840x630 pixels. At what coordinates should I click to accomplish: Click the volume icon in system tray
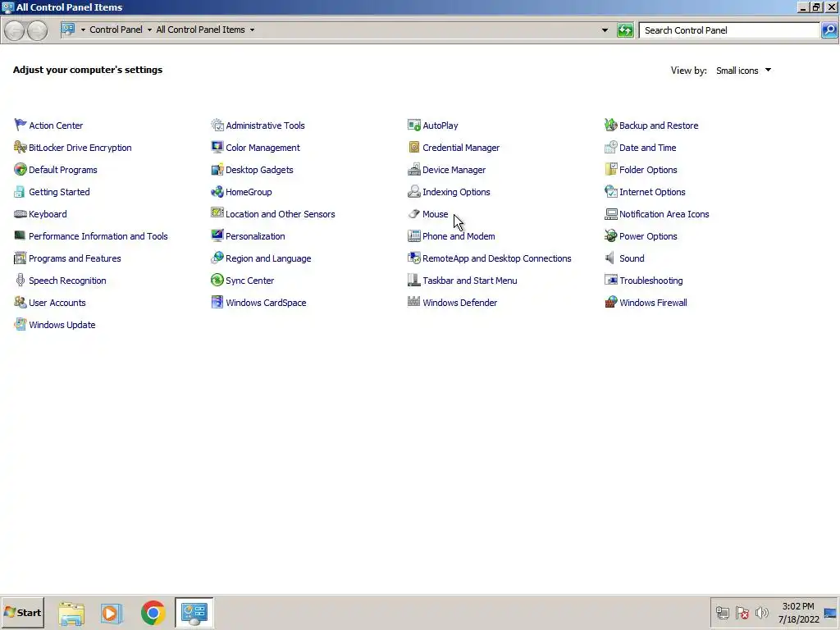[761, 612]
